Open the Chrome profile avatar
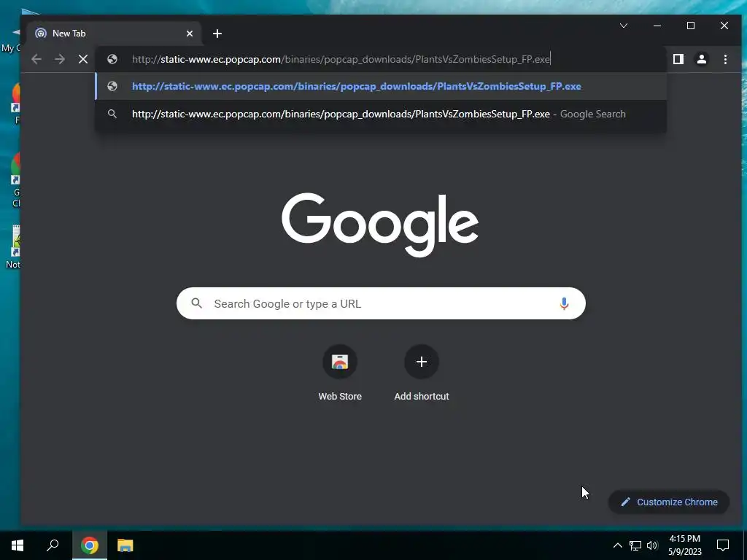 coord(702,59)
